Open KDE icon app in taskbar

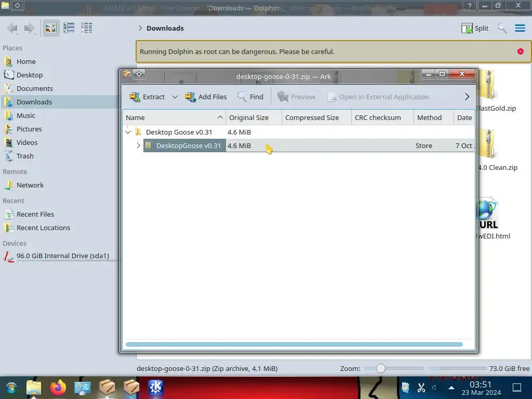coord(156,388)
